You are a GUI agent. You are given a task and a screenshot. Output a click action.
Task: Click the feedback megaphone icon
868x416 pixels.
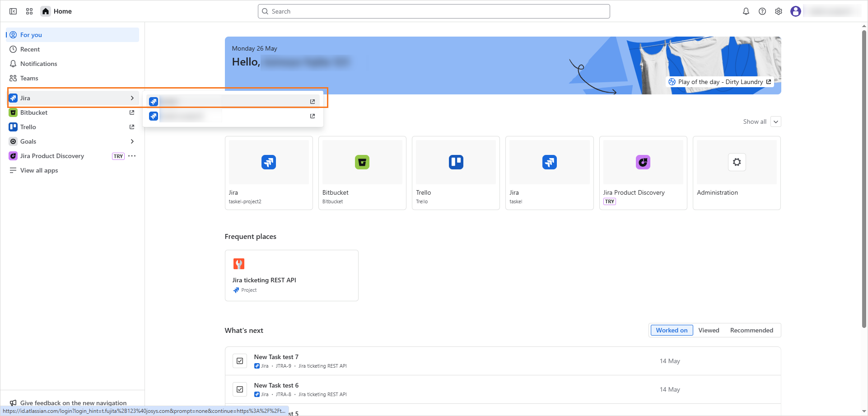click(13, 403)
